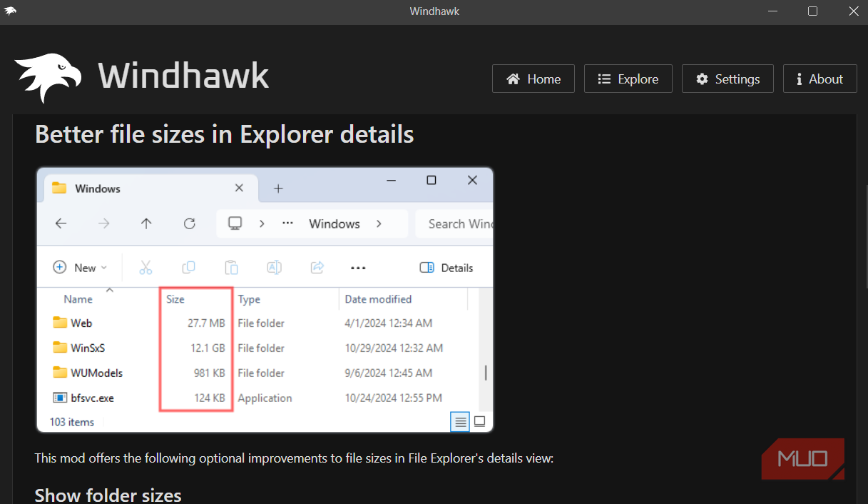This screenshot has height=504, width=868.
Task: Click the Size column header
Action: pyautogui.click(x=175, y=299)
